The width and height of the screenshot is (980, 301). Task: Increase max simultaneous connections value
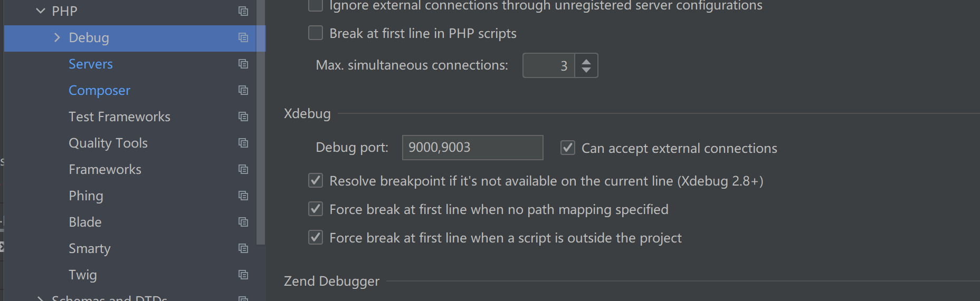(586, 61)
